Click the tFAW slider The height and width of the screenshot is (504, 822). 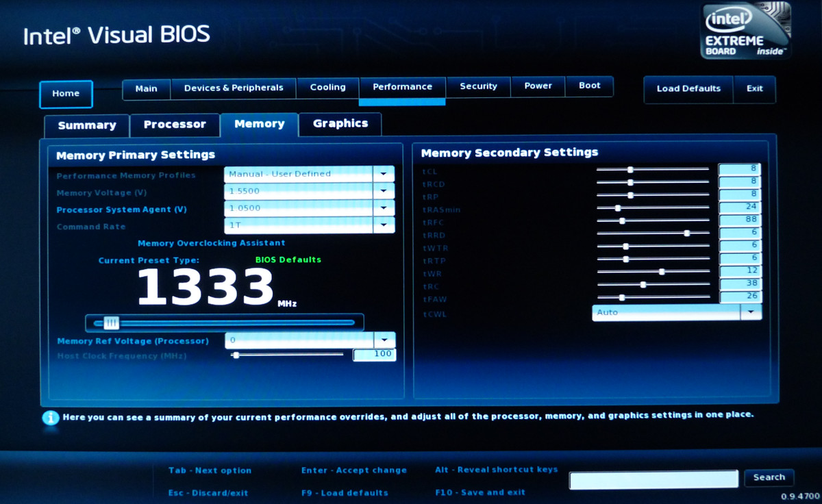(652, 297)
